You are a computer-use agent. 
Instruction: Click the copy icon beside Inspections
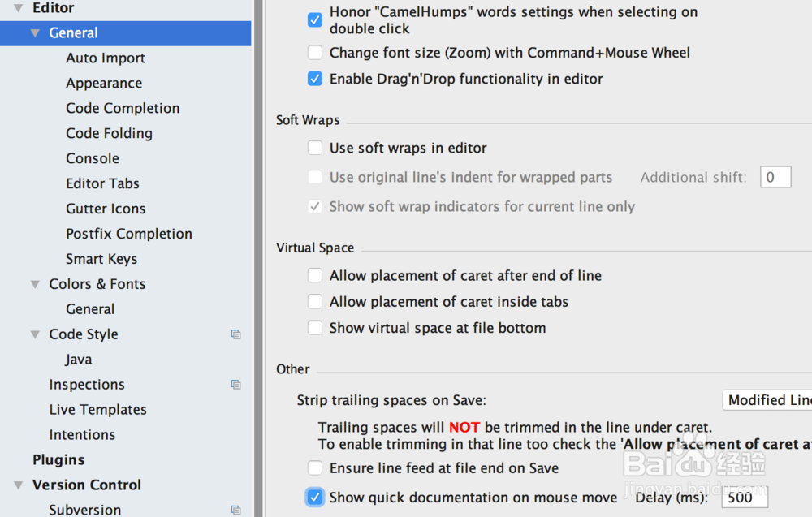[235, 385]
